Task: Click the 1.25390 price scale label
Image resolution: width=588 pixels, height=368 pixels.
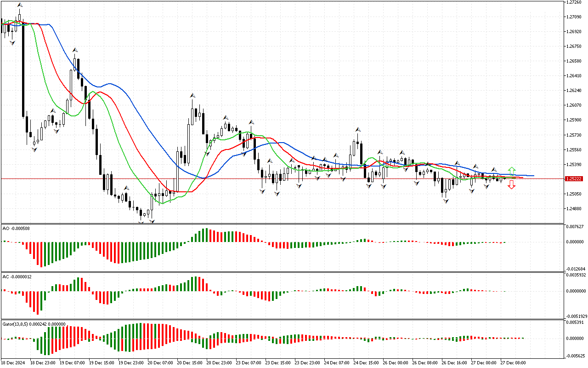Action: click(x=574, y=165)
